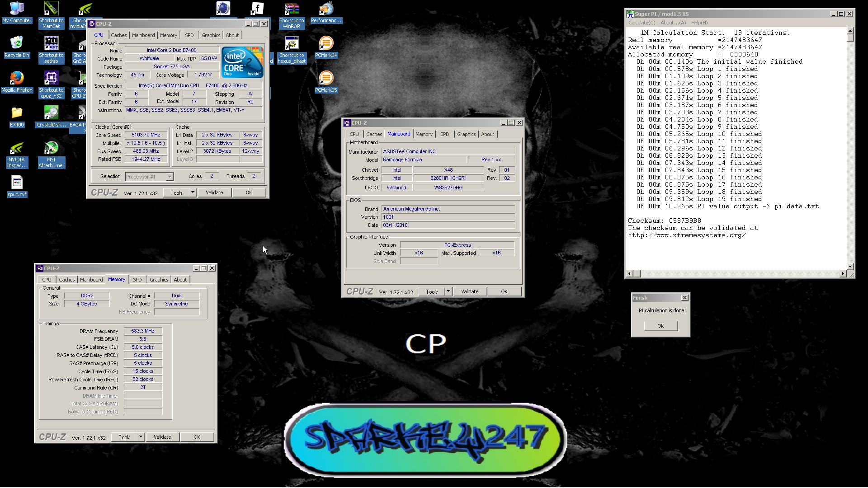Open the globe shortcut icon at top

coord(223,8)
